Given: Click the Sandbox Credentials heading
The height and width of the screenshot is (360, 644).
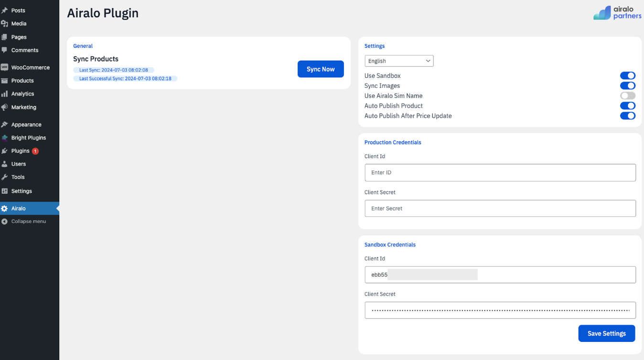Looking at the screenshot, I should pyautogui.click(x=390, y=244).
